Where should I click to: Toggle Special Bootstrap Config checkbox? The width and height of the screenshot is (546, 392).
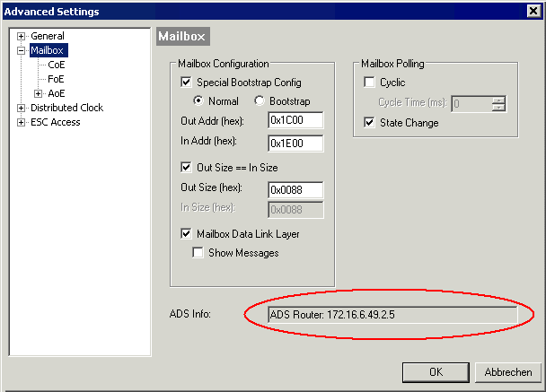186,83
